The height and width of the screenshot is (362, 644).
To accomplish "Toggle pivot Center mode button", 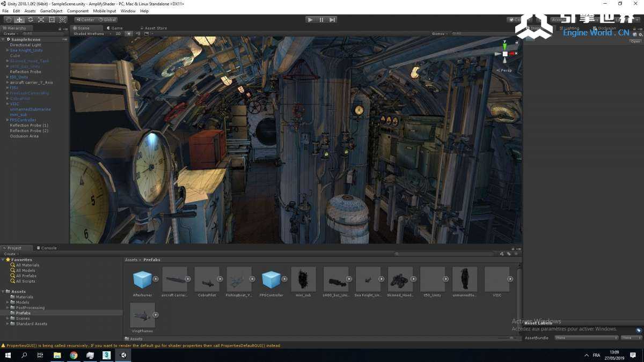I will pyautogui.click(x=85, y=20).
